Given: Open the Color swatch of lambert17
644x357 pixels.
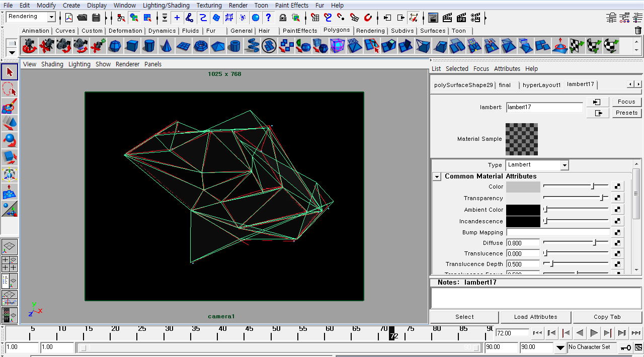Looking at the screenshot, I should (x=523, y=187).
